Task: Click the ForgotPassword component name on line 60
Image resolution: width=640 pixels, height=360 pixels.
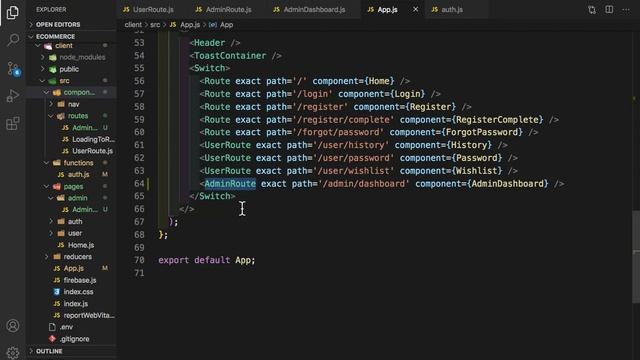Action: pyautogui.click(x=482, y=132)
